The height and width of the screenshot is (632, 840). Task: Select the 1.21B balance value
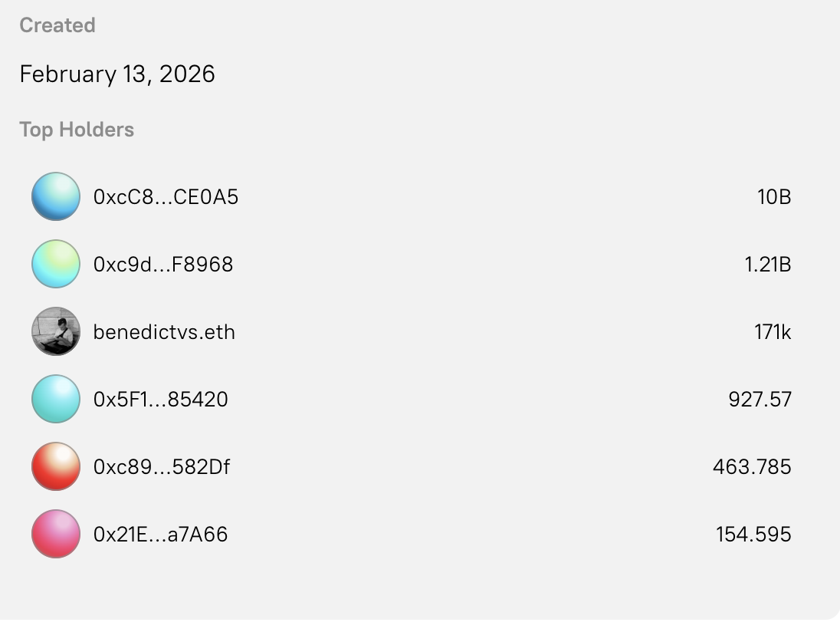(x=768, y=264)
